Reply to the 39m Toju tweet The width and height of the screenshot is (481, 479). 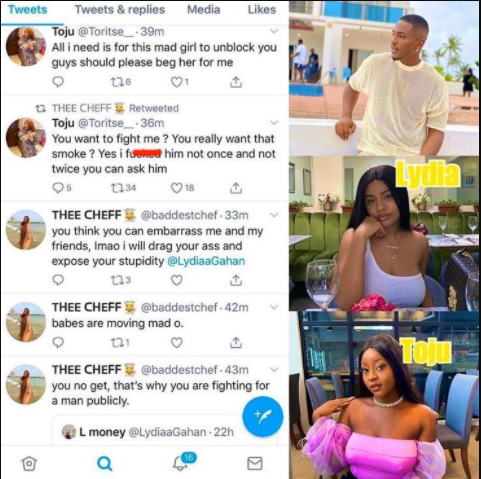(58, 81)
